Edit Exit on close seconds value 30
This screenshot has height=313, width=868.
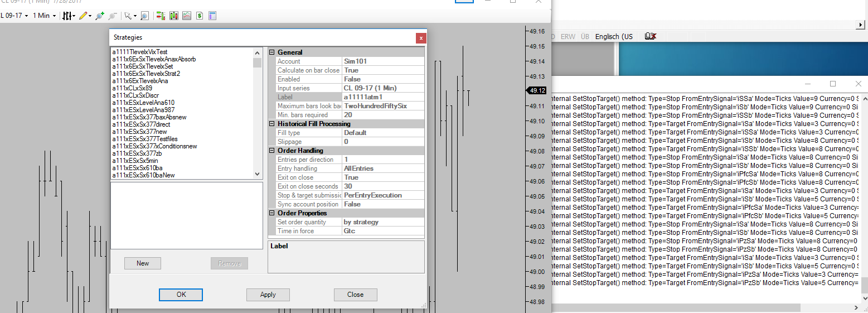click(x=383, y=186)
